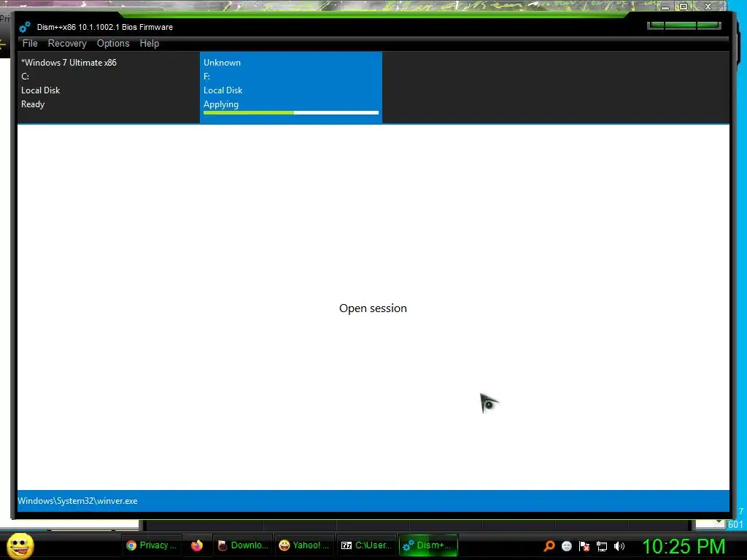Select the Unknown F: Local Disk tile
Viewport: 747px width, 560px height.
290,87
